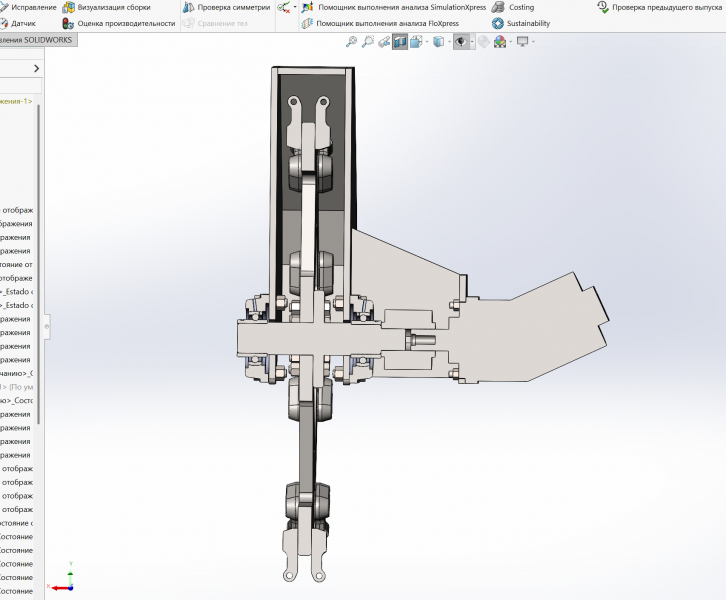Image resolution: width=726 pixels, height=600 pixels.
Task: Launch Визуализация сборки
Action: 106,7
